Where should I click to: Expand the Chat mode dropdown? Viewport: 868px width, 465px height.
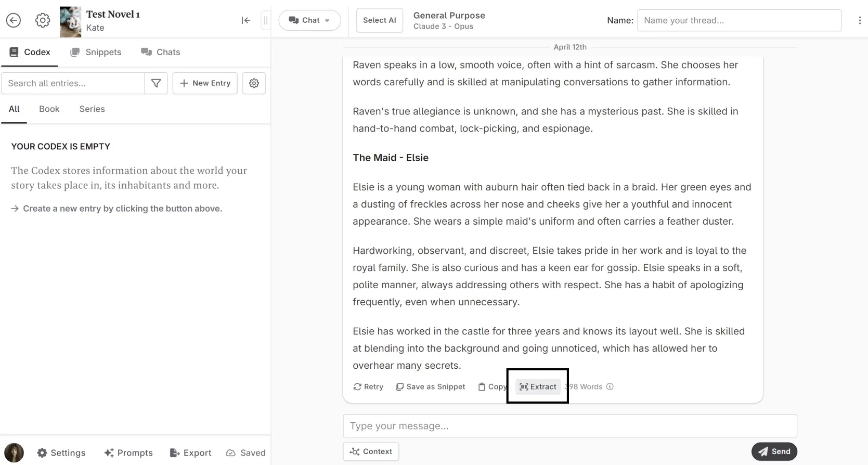tap(309, 20)
